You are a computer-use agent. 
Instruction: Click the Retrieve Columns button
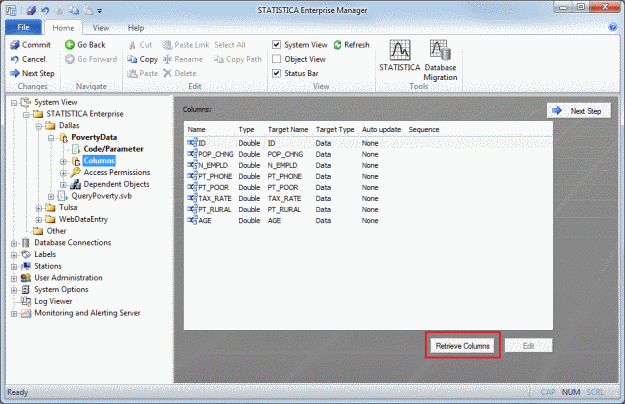[462, 346]
